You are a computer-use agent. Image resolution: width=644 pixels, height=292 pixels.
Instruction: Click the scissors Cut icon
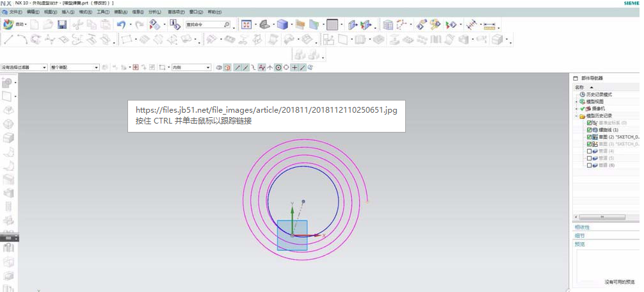(77, 24)
